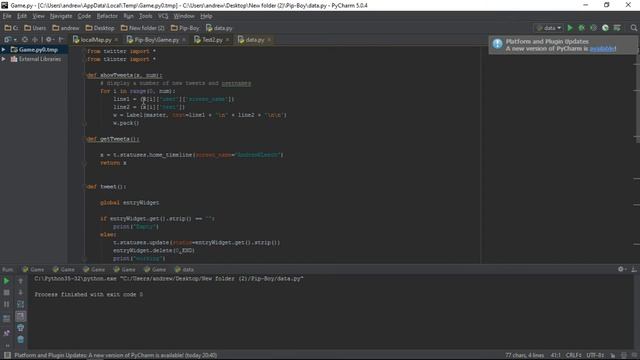Image resolution: width=640 pixels, height=360 pixels.
Task: Click the Desktop breadcrumb folder
Action: [100, 28]
